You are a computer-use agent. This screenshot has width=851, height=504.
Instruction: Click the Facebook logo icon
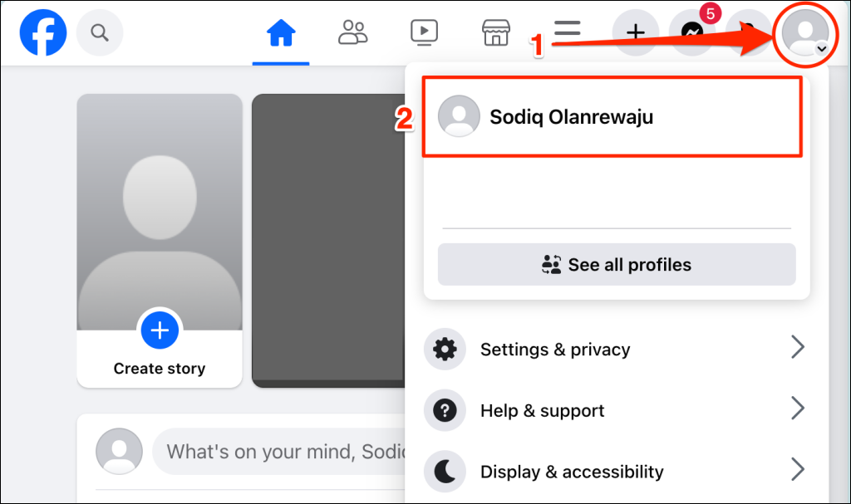[x=42, y=33]
